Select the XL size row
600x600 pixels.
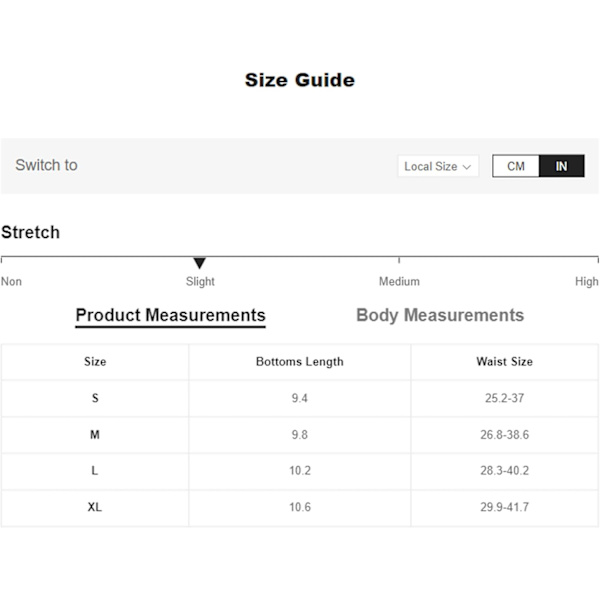tap(300, 507)
